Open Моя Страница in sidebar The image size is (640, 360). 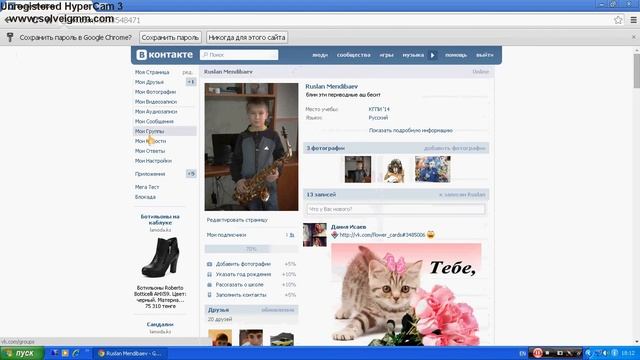[152, 72]
